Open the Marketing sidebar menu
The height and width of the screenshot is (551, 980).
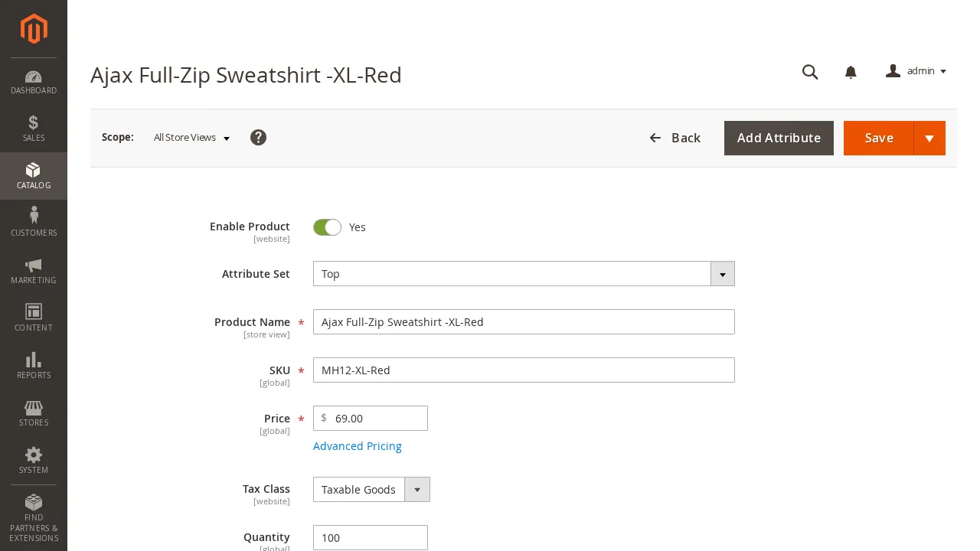(x=34, y=271)
